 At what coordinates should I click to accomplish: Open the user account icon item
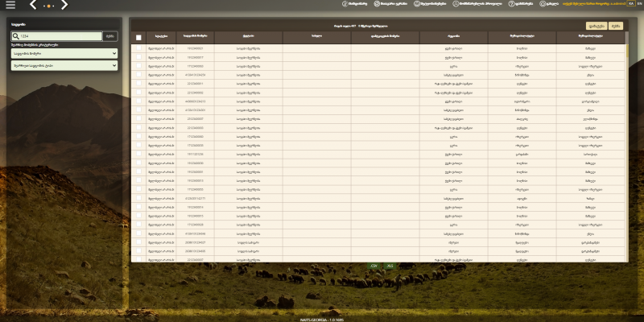click(549, 4)
